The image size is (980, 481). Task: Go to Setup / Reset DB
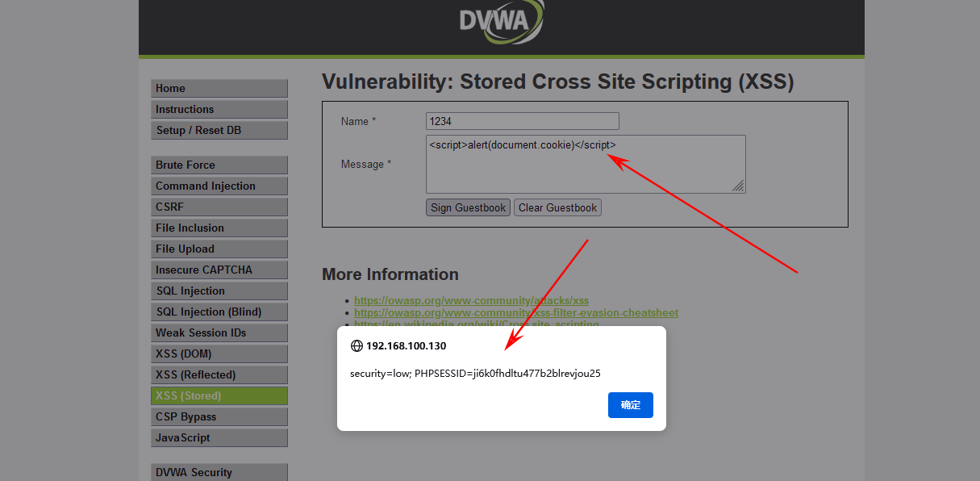[219, 131]
